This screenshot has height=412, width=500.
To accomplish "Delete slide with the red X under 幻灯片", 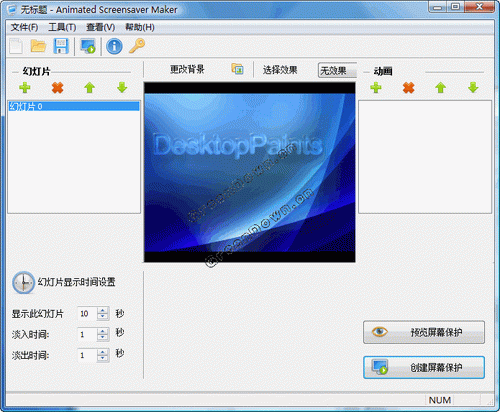I will pos(58,88).
